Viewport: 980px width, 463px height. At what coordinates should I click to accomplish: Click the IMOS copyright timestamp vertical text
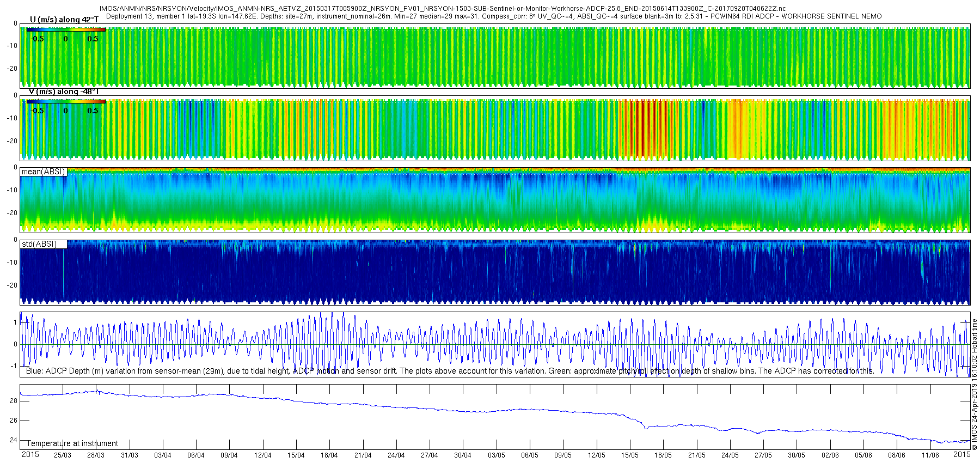pos(975,384)
